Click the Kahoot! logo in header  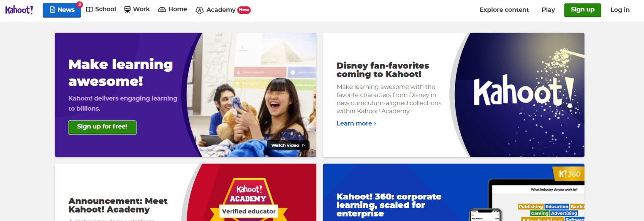19,10
